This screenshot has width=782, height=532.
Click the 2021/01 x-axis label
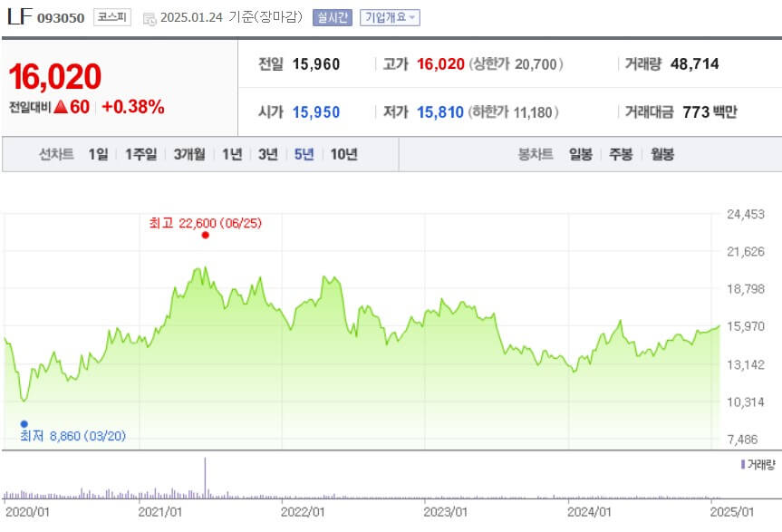159,512
